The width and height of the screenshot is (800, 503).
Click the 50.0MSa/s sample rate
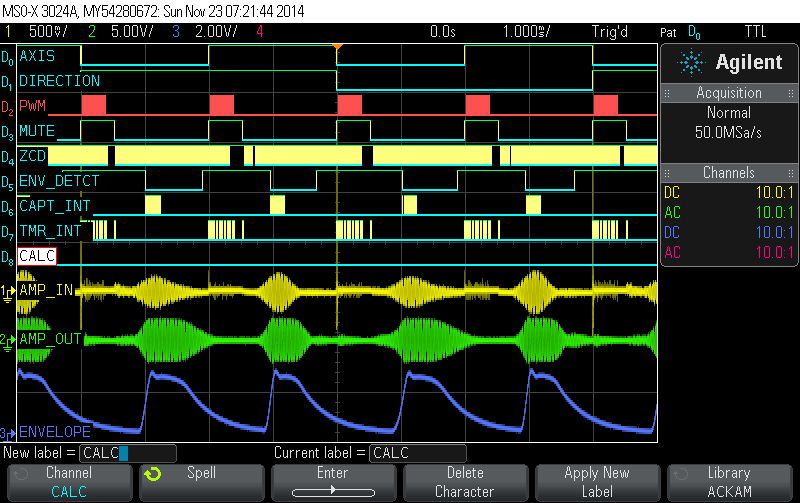pos(728,133)
